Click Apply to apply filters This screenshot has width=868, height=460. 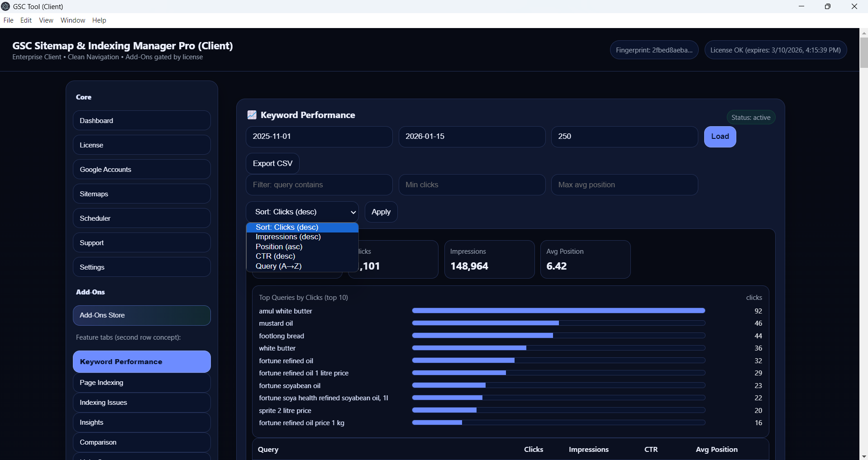pos(381,212)
